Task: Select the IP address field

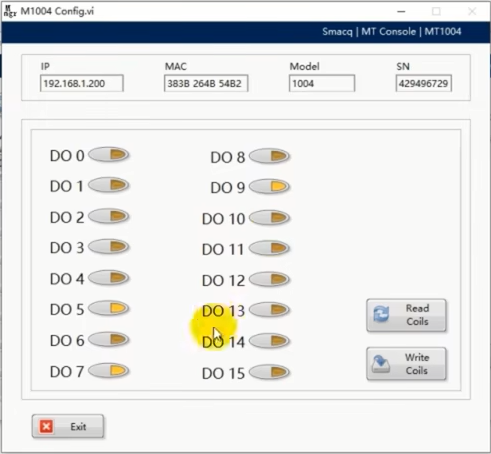Action: point(82,83)
